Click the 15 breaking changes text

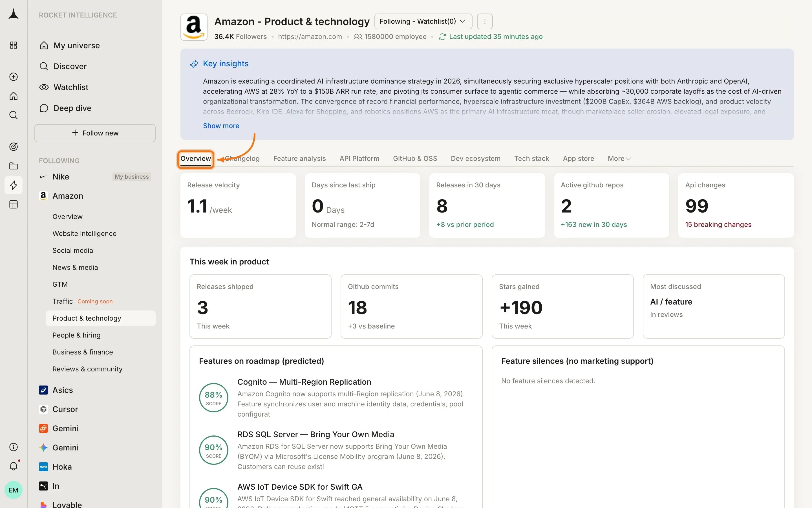718,224
